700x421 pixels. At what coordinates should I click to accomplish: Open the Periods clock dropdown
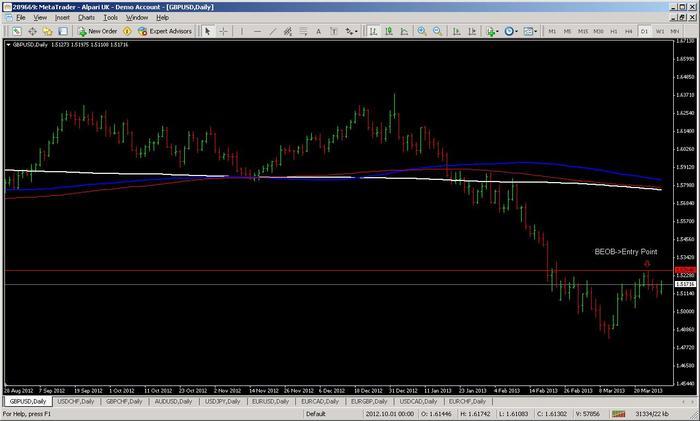tap(511, 31)
